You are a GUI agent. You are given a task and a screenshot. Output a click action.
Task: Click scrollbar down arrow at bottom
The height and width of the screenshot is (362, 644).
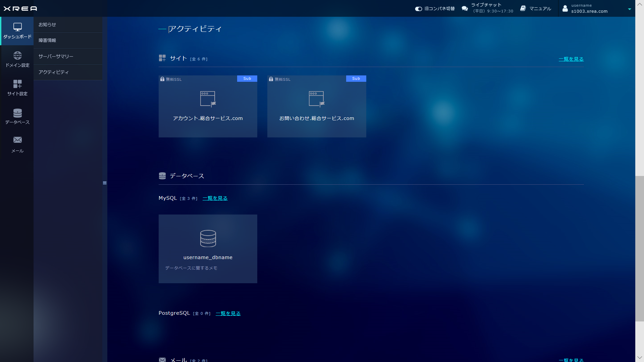coord(639,358)
